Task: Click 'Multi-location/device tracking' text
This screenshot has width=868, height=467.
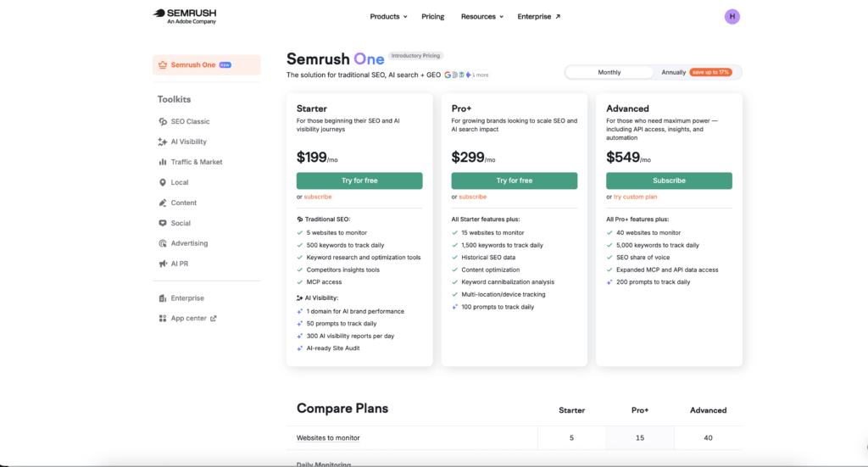Action: tap(504, 295)
